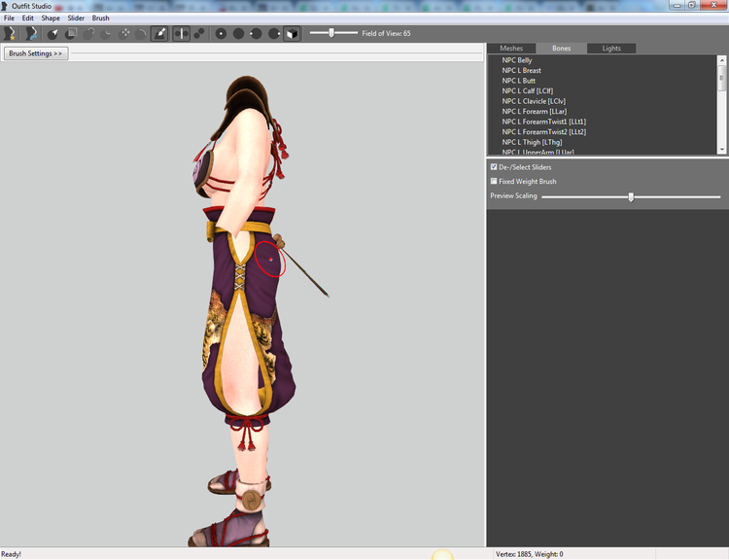Click the Load Outfit icon with blue figure
This screenshot has width=729, height=560.
[x=31, y=33]
